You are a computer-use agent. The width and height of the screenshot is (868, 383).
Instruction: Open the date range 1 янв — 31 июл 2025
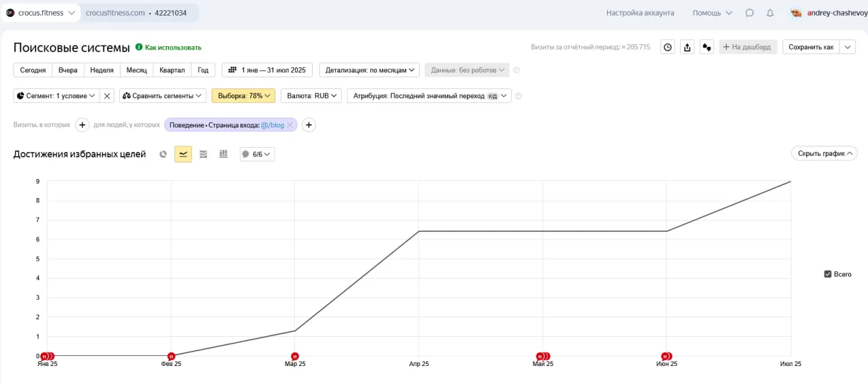(x=267, y=70)
